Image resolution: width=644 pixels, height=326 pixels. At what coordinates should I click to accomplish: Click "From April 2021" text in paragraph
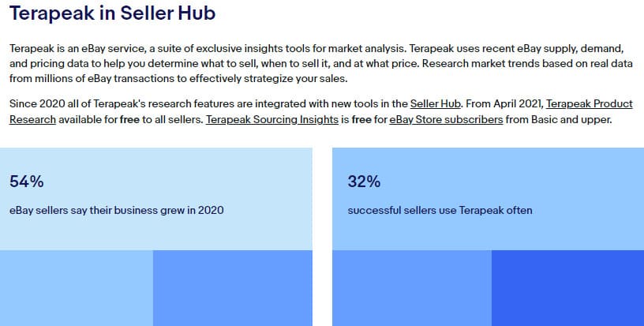coord(504,103)
